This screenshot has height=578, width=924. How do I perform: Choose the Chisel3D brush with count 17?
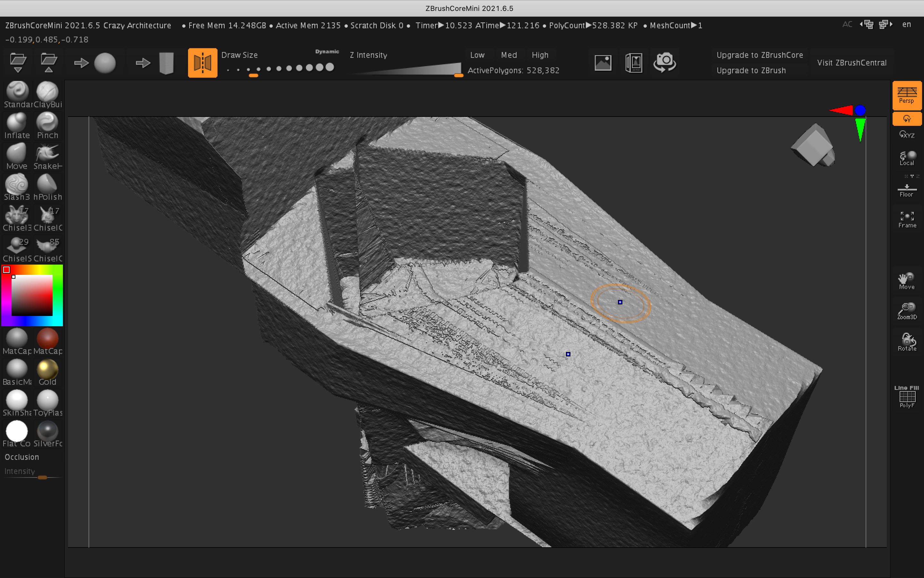pos(17,218)
